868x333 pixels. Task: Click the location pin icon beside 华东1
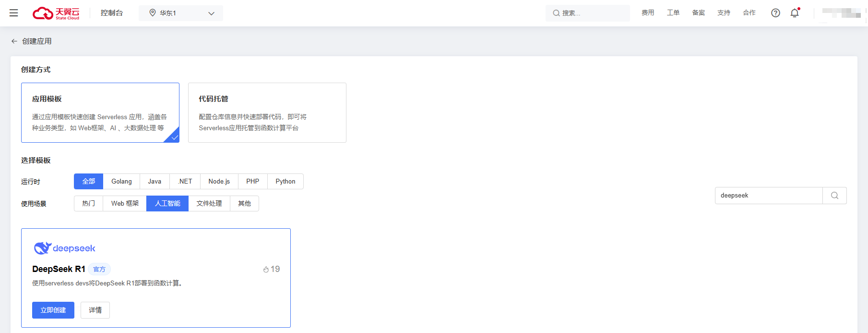click(x=153, y=13)
